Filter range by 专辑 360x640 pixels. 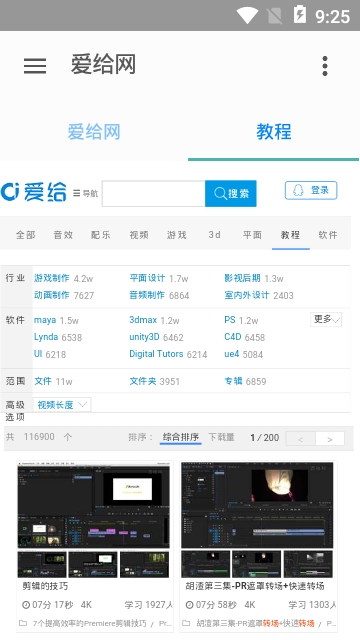click(233, 381)
